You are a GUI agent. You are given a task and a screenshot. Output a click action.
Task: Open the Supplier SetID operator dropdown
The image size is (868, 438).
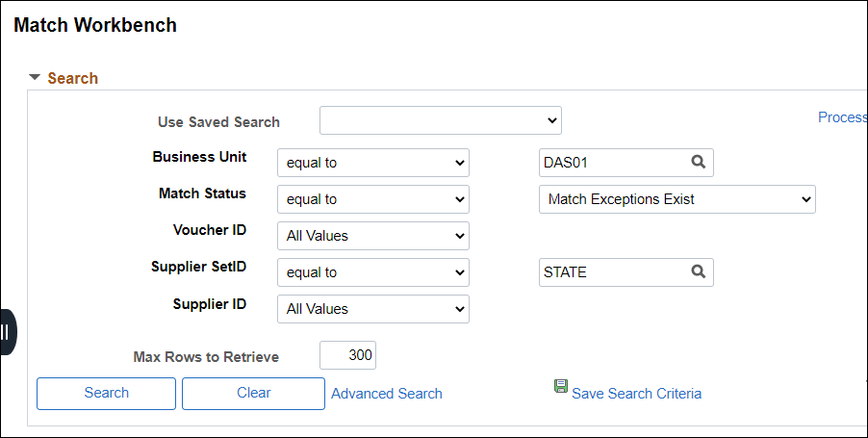(373, 272)
